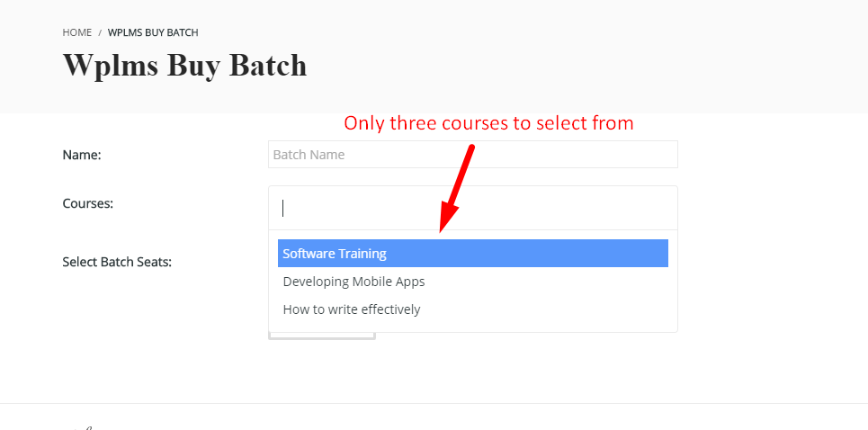Image resolution: width=868 pixels, height=430 pixels.
Task: Select the Software Training course option
Action: pos(473,254)
